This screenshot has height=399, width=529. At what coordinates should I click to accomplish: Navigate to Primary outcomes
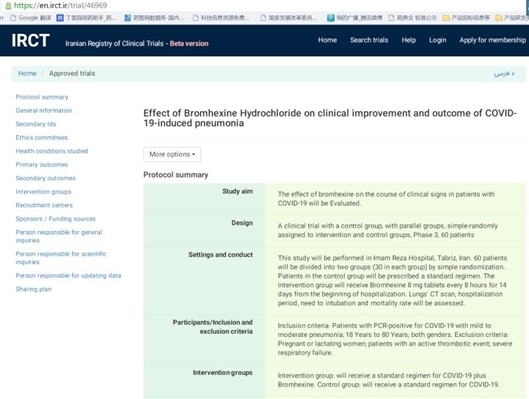pos(41,165)
